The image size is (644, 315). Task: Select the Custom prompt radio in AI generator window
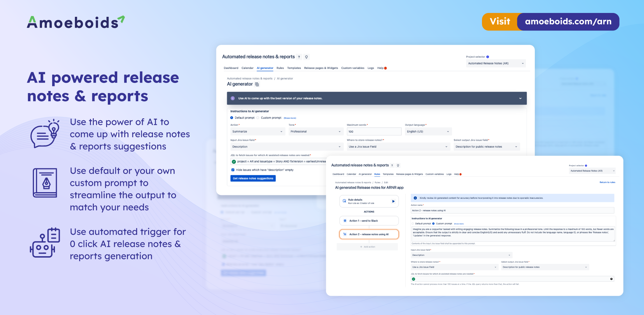click(x=258, y=118)
